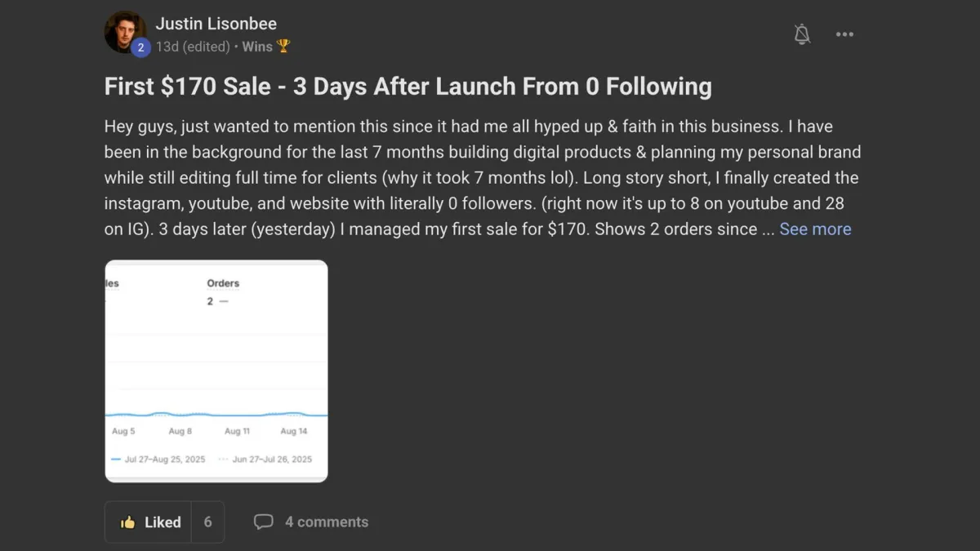Open Justin Lisonbee's profile avatar
The width and height of the screenshot is (980, 551).
click(x=124, y=31)
